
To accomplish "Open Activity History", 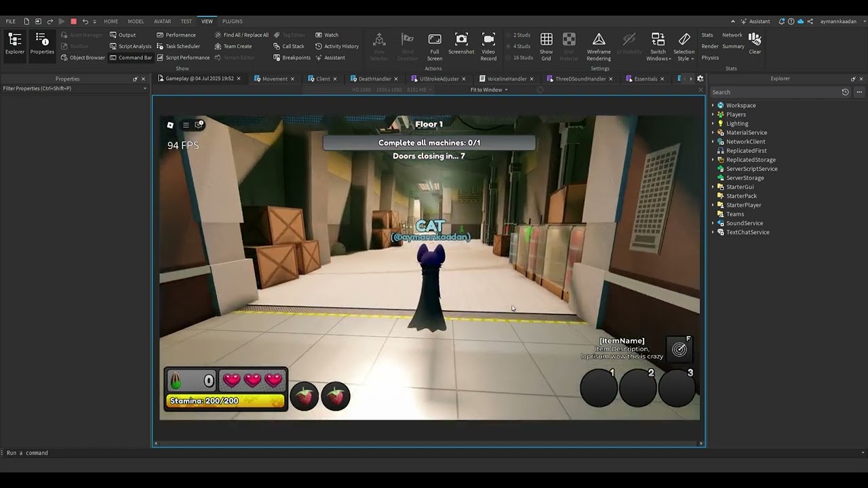I will 337,46.
